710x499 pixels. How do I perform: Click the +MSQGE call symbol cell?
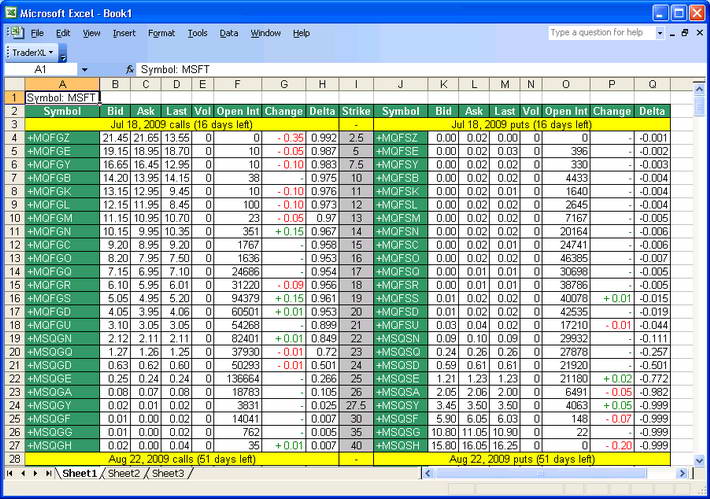coord(62,379)
